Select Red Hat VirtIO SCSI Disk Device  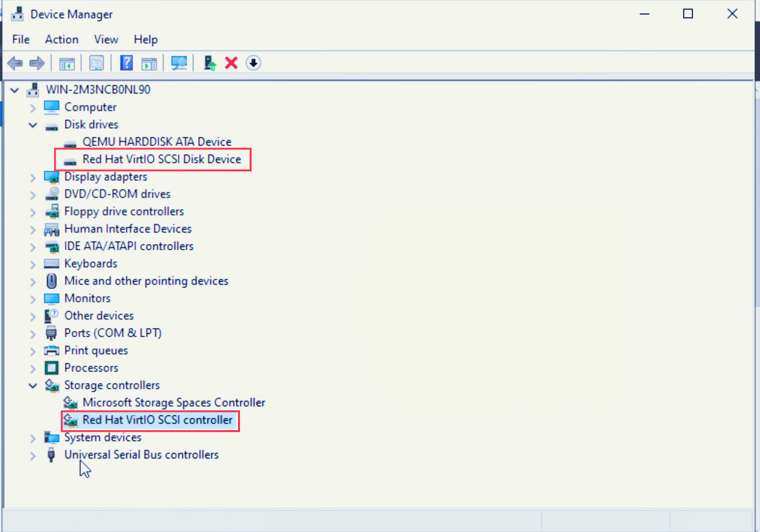(161, 159)
